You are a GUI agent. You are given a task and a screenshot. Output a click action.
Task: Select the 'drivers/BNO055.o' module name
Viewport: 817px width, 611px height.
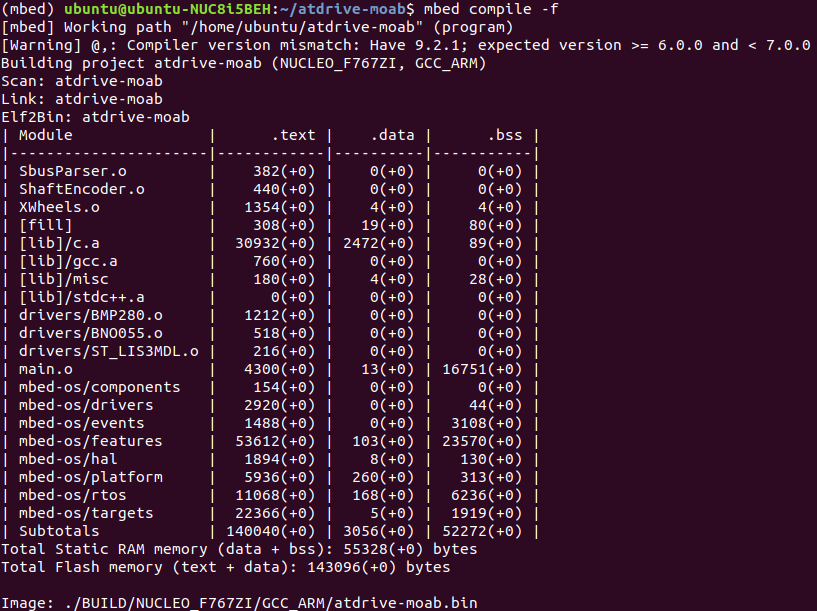tap(91, 333)
